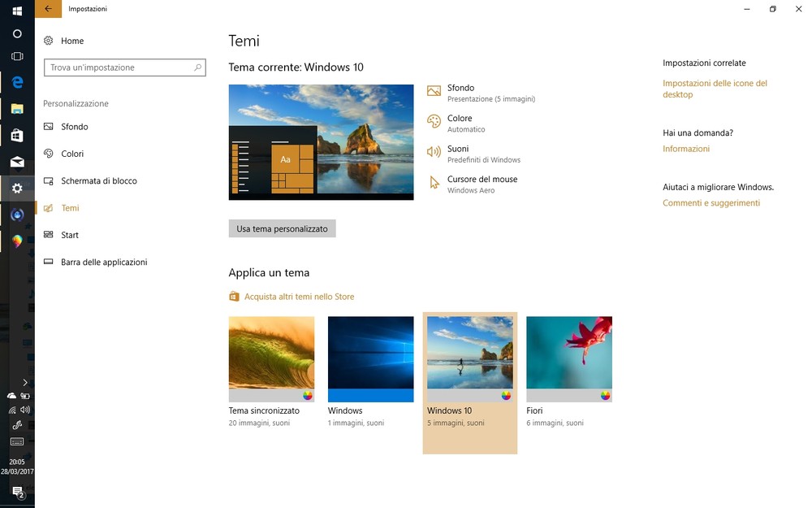This screenshot has height=508, width=812.
Task: Click the Settings gear on taskbar
Action: [x=17, y=189]
